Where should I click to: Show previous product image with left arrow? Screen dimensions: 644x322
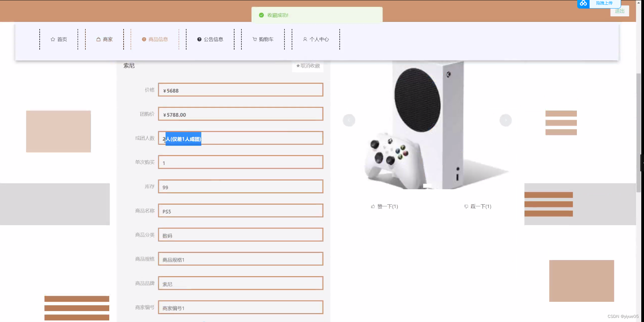349,120
